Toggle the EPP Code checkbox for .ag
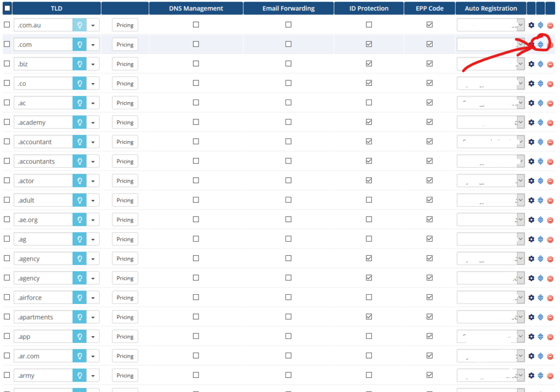The width and height of the screenshot is (560, 392). pyautogui.click(x=430, y=239)
